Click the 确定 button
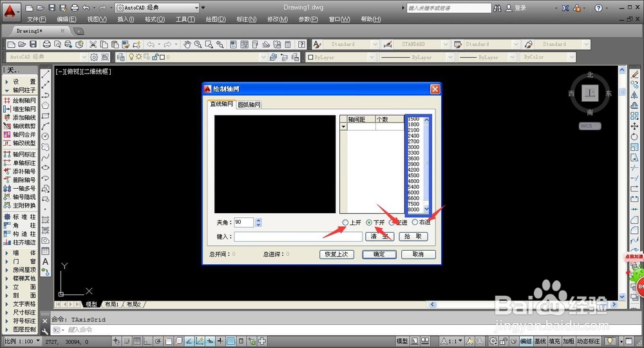The width and height of the screenshot is (644, 348). pyautogui.click(x=379, y=255)
